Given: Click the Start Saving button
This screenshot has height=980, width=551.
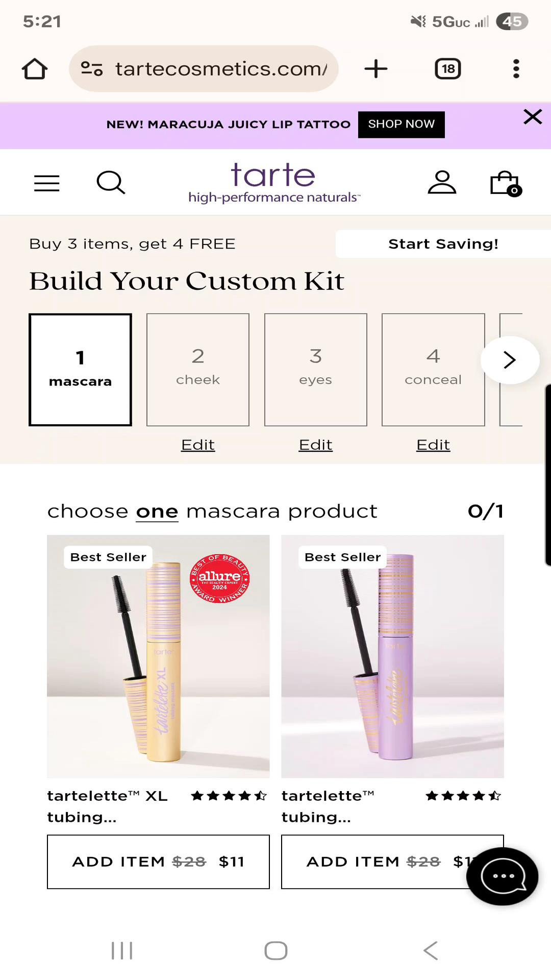Looking at the screenshot, I should (x=443, y=243).
